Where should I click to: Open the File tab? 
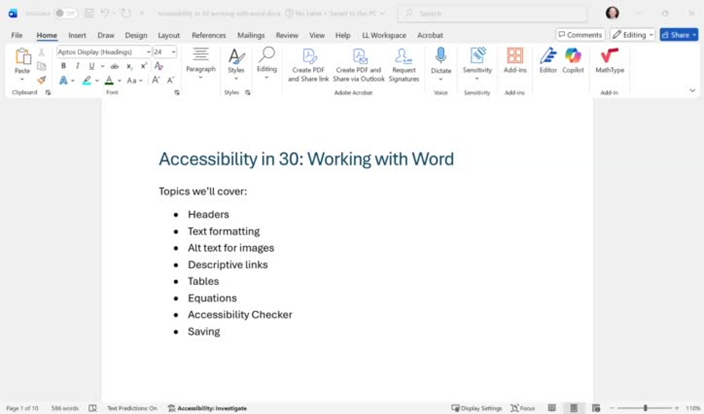coord(17,35)
